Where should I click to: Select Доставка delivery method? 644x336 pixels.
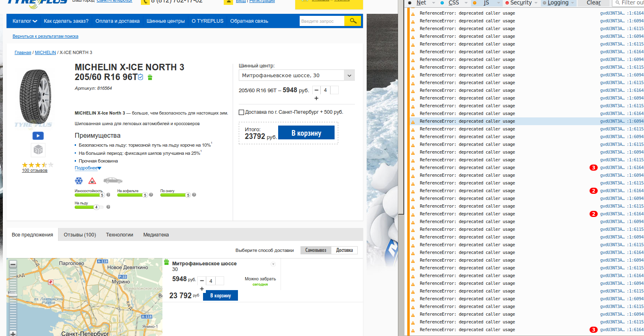pyautogui.click(x=344, y=250)
